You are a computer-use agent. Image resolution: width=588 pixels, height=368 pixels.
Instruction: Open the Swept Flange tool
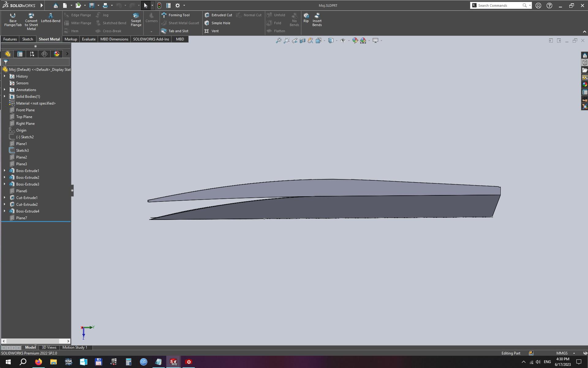(x=136, y=20)
